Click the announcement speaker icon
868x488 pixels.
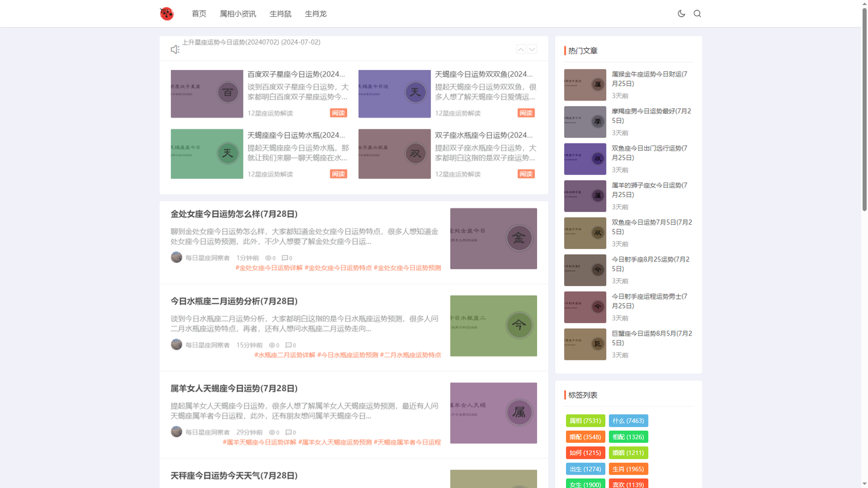click(x=175, y=49)
